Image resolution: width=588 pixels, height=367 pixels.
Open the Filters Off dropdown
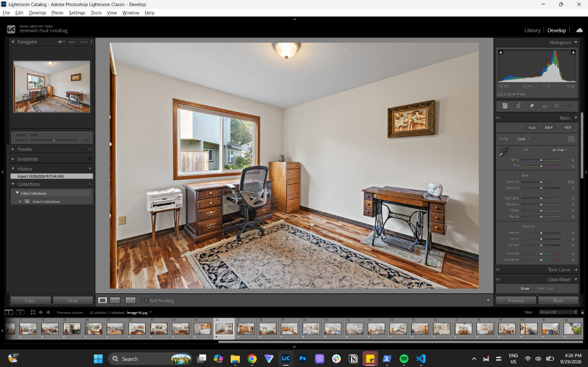point(558,312)
